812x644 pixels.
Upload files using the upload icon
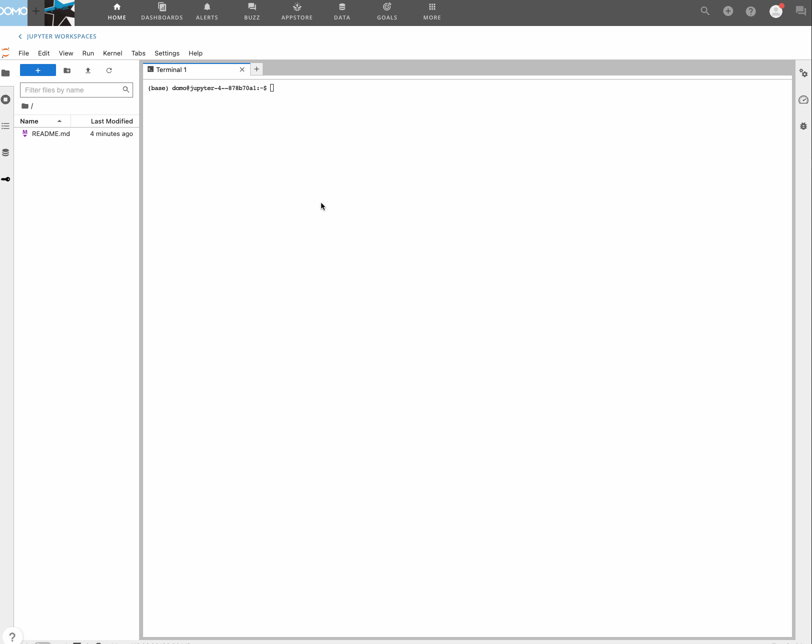coord(88,70)
